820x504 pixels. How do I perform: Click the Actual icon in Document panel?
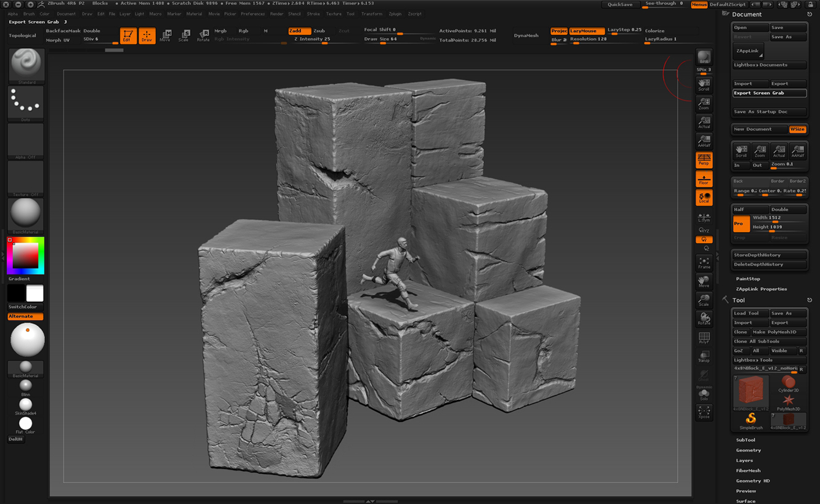coord(779,151)
